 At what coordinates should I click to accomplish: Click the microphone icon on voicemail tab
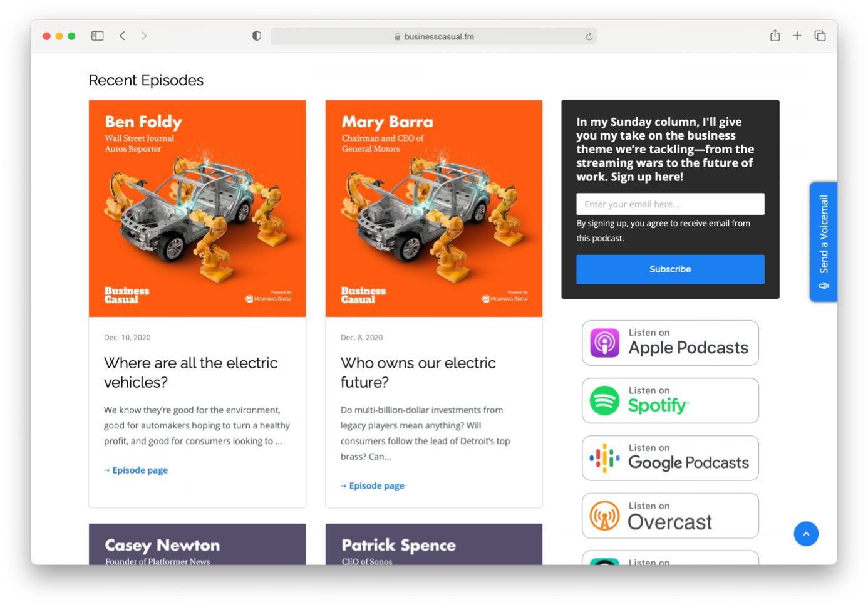[x=824, y=286]
